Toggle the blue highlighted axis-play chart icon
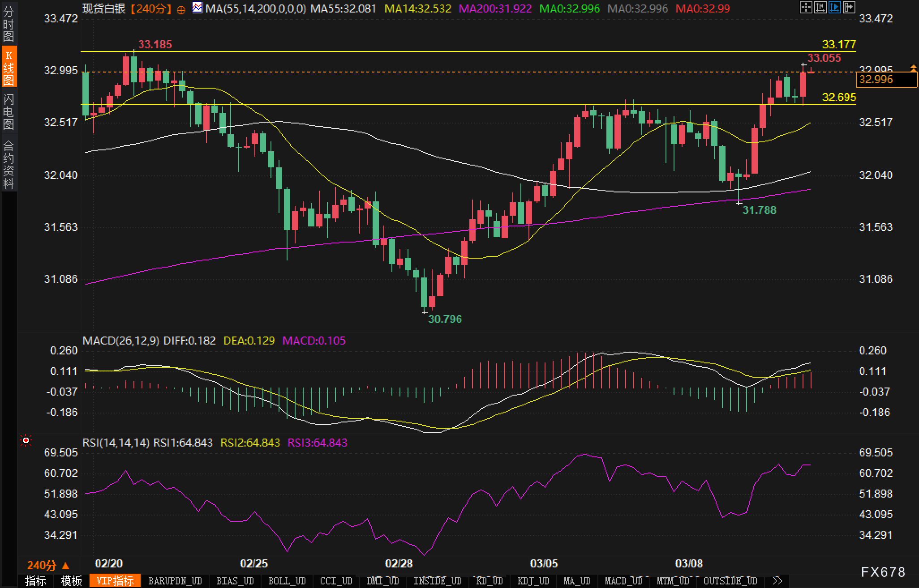The image size is (919, 588). [x=834, y=7]
